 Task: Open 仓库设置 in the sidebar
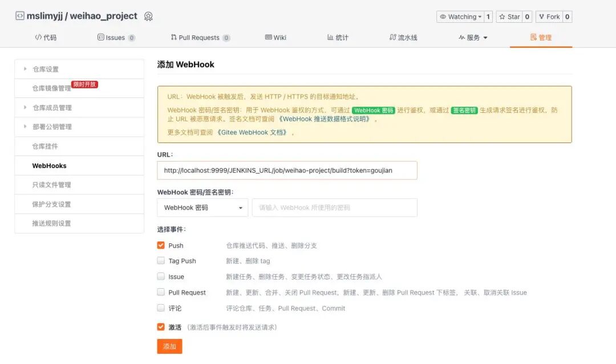tap(46, 69)
